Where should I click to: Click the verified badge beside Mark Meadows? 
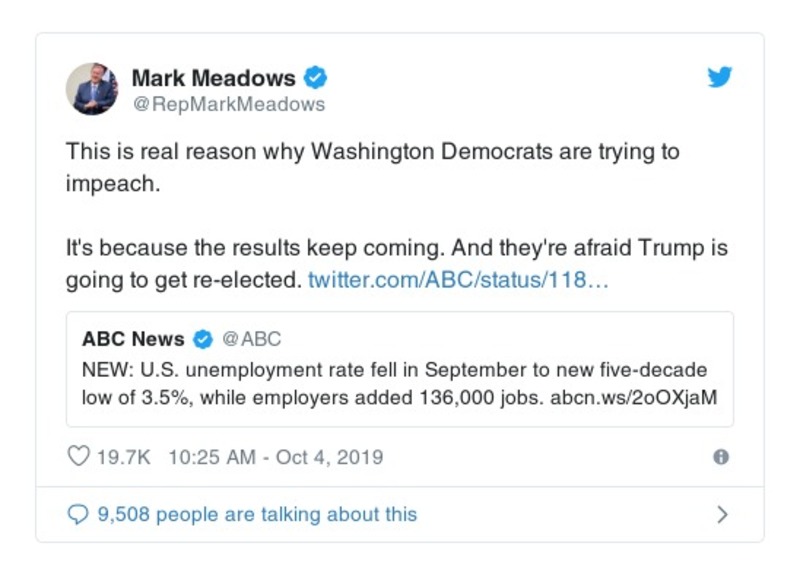tap(316, 78)
